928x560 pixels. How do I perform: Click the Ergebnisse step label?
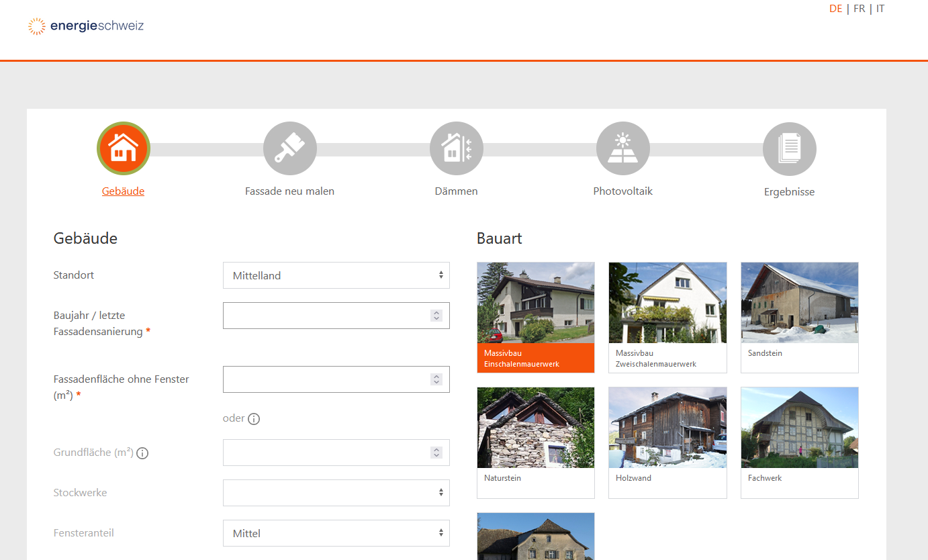tap(790, 192)
